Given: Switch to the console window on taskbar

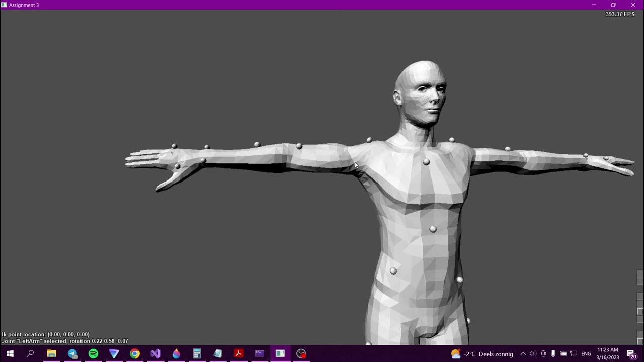Looking at the screenshot, I should 260,353.
